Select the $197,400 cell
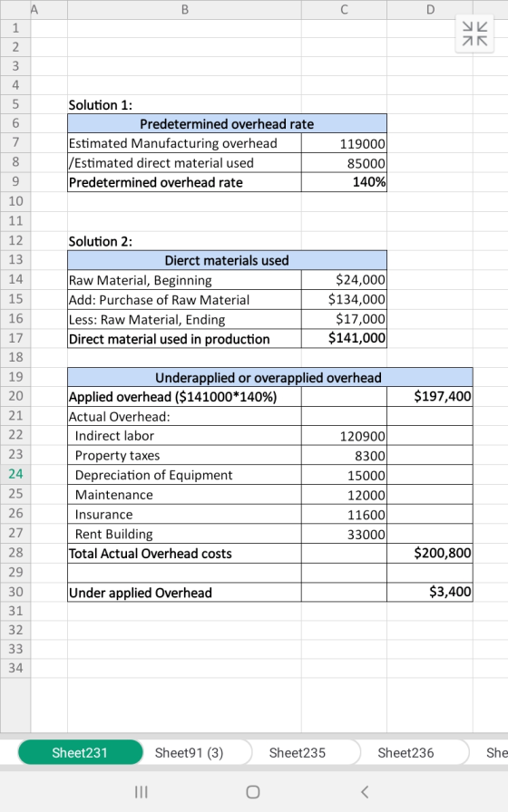508x812 pixels. pyautogui.click(x=430, y=397)
